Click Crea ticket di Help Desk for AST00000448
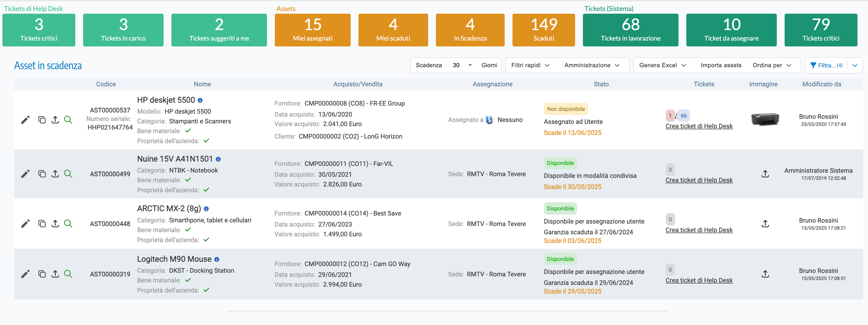The width and height of the screenshot is (868, 325). coord(699,230)
